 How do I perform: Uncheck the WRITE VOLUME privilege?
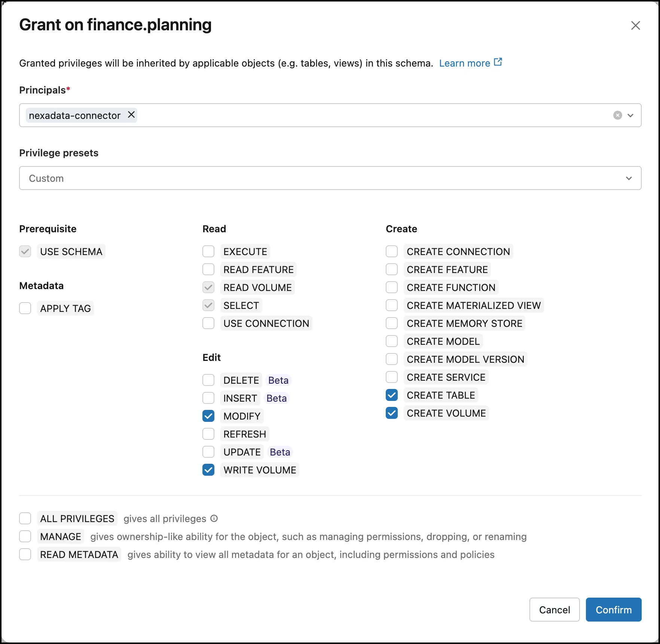coord(208,470)
